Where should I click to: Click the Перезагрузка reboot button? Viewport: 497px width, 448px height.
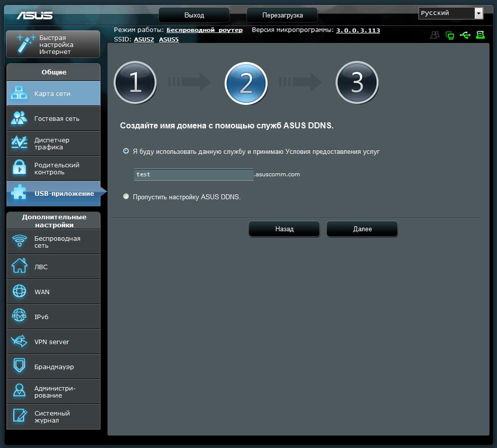coord(282,15)
